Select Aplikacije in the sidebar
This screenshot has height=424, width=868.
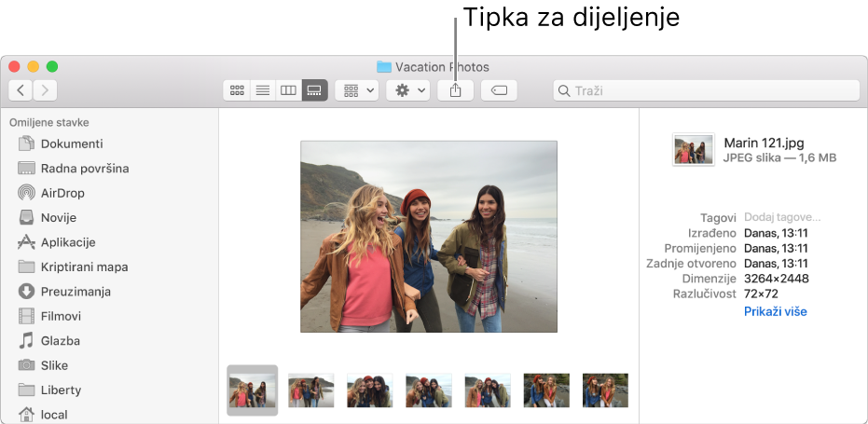67,242
